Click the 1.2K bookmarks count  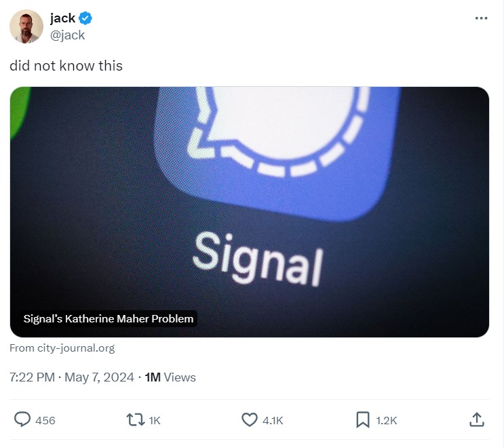click(x=386, y=421)
